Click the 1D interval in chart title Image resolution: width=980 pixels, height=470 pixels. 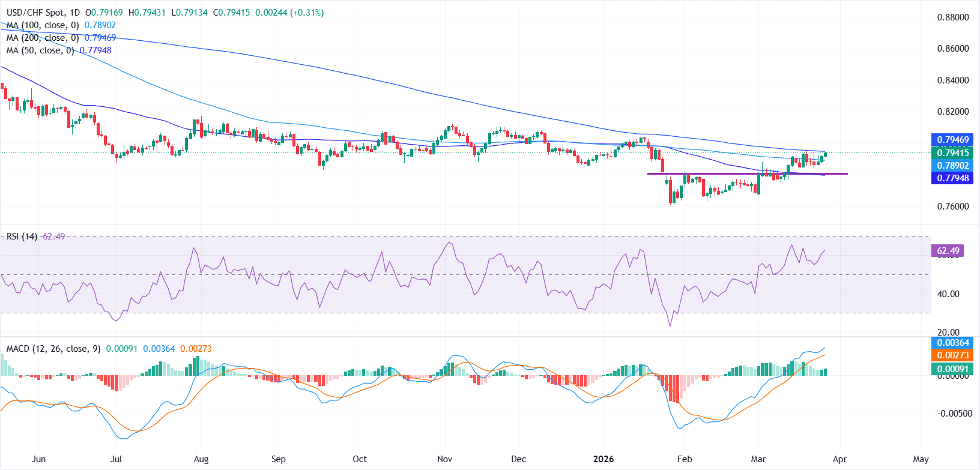(x=74, y=13)
